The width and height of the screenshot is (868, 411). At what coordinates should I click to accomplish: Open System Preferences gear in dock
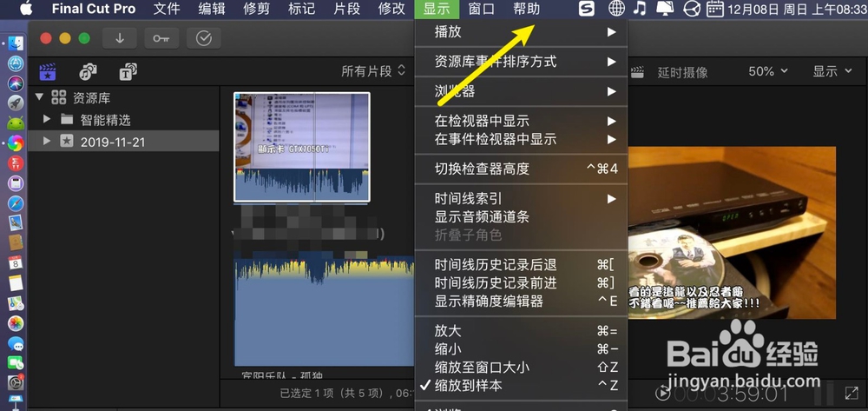pos(16,382)
